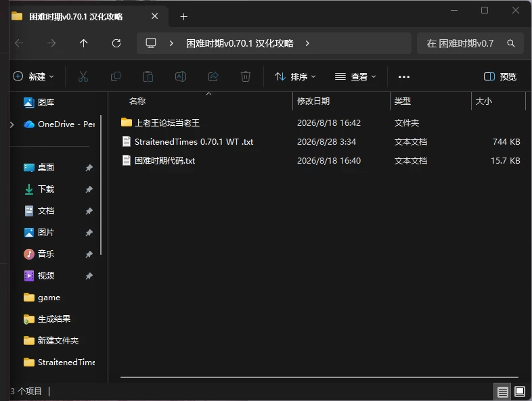Image resolution: width=532 pixels, height=401 pixels.
Task: Click the 困难时期v0.70.1 汉化攻略 breadcrumb
Action: click(x=240, y=43)
